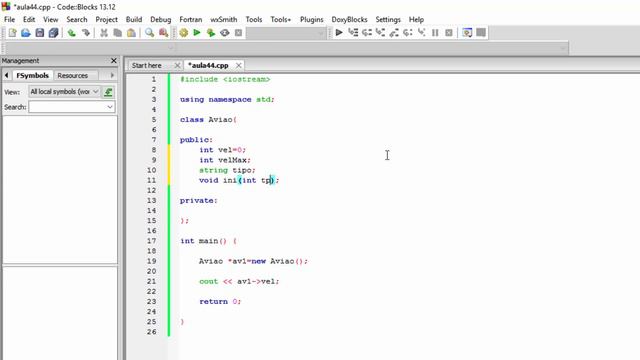The image size is (640, 360).
Task: Open the Search menu
Action: [x=77, y=19]
